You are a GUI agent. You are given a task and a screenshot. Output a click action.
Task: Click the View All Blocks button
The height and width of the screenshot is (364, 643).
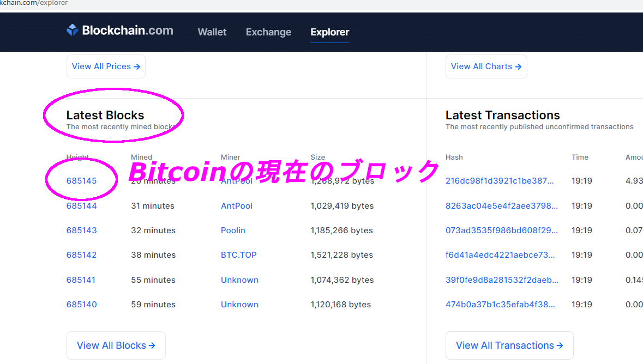pos(116,345)
